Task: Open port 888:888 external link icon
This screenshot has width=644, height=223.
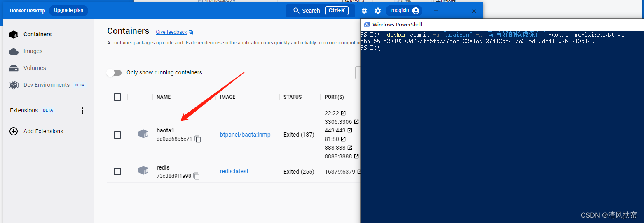Action: point(350,148)
